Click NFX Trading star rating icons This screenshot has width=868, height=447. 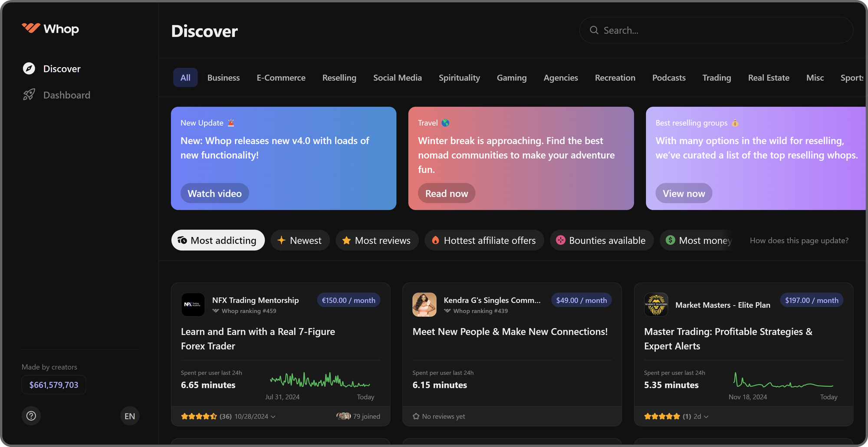199,416
